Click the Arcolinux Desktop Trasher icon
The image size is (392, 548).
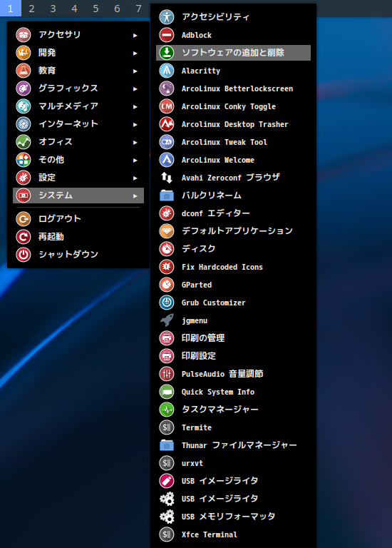click(167, 124)
